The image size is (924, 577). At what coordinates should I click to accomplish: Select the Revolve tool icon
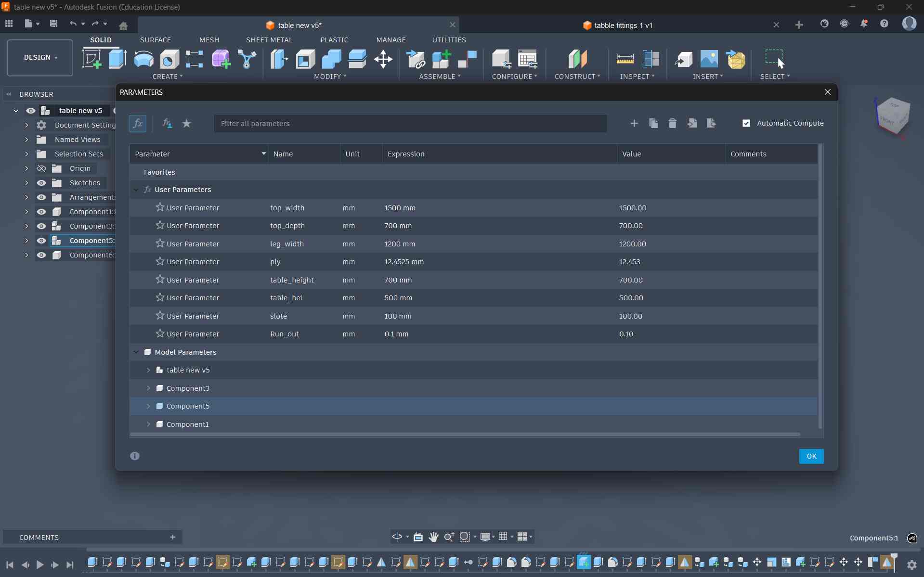[x=143, y=59]
